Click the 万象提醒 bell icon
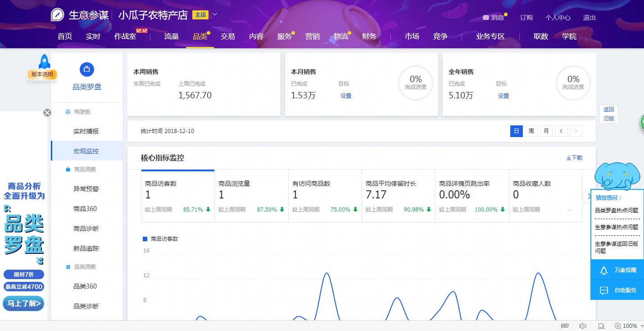Screen dimensions: 644x331 click(604, 270)
